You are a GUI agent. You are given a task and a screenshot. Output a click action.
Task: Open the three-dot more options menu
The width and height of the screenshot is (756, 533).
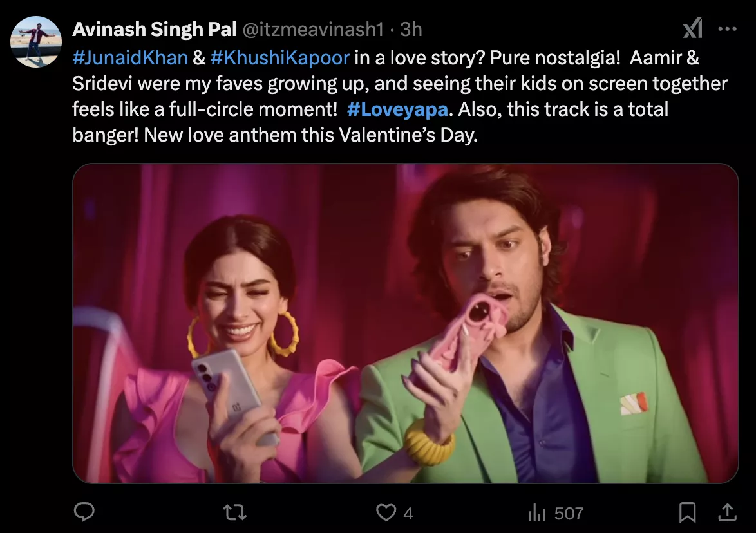point(727,29)
